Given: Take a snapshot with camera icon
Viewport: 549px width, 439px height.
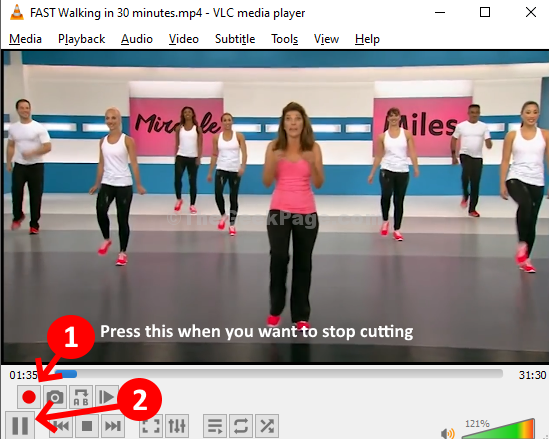Looking at the screenshot, I should [x=55, y=397].
